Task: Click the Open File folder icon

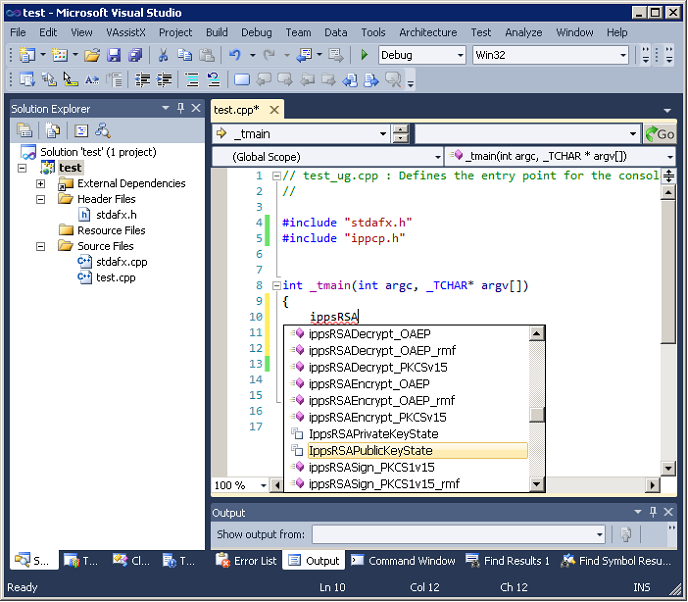Action: (91, 55)
